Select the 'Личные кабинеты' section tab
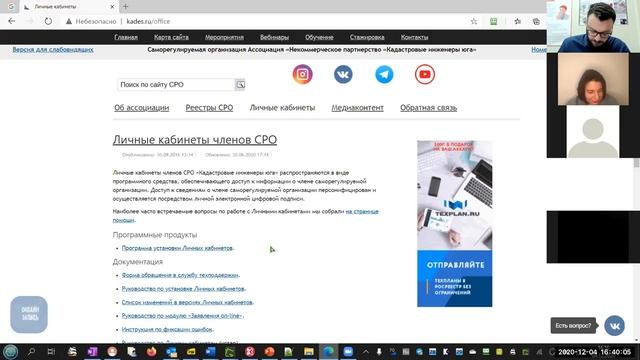 282,108
